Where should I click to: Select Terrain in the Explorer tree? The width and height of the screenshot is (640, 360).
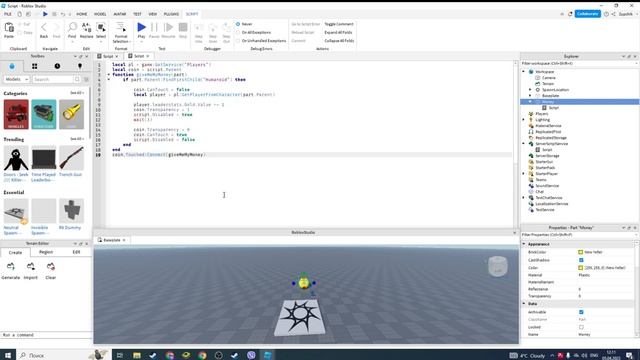click(548, 84)
